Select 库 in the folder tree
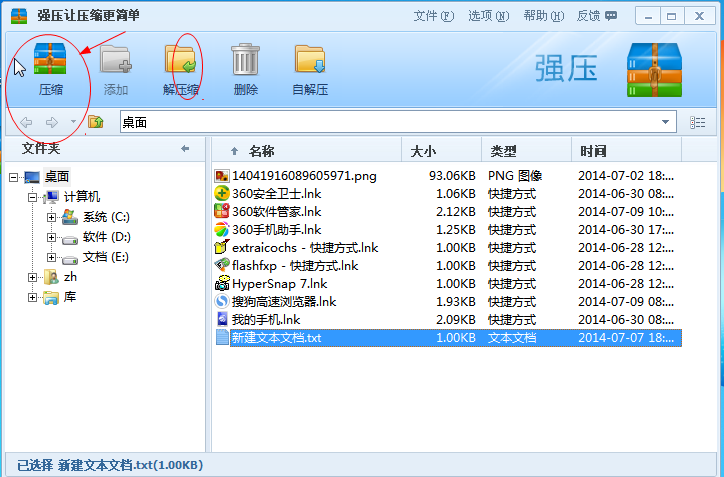The width and height of the screenshot is (724, 477). pyautogui.click(x=70, y=297)
